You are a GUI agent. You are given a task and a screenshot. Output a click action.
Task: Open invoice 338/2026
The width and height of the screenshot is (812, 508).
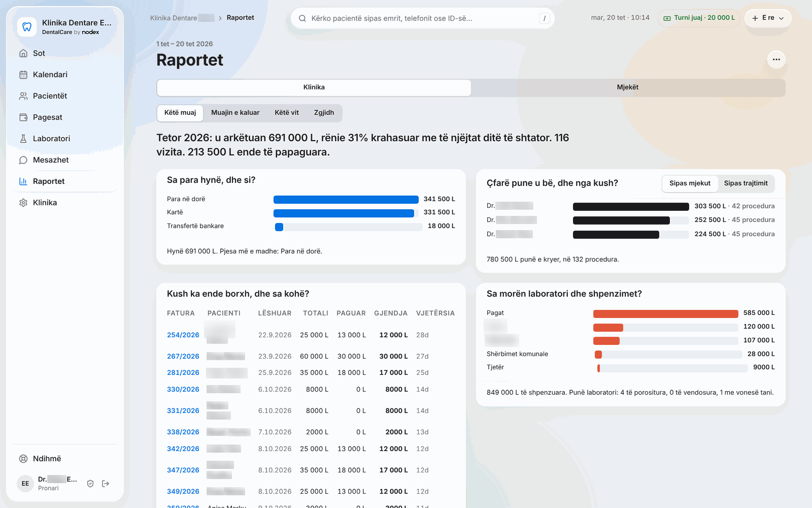point(183,432)
